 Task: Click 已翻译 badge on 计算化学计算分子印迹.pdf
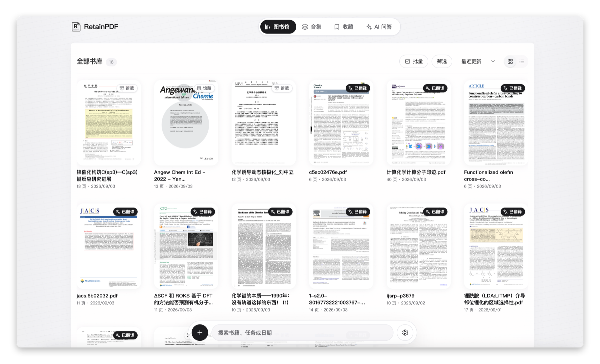click(435, 88)
